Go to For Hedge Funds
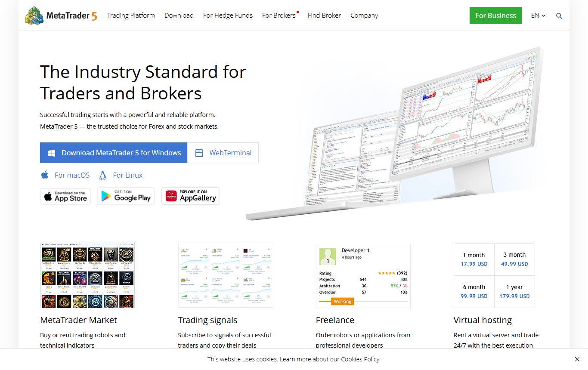The image size is (588, 370). click(228, 15)
